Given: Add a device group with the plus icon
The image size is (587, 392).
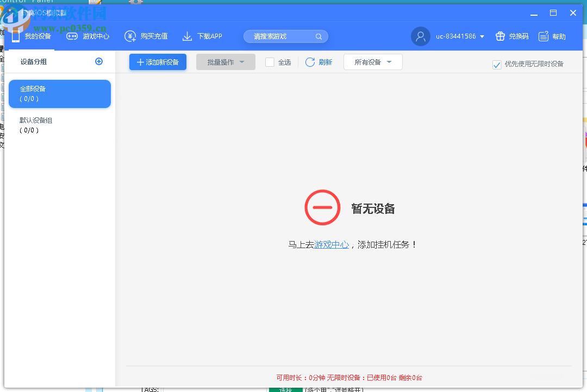Looking at the screenshot, I should (99, 61).
